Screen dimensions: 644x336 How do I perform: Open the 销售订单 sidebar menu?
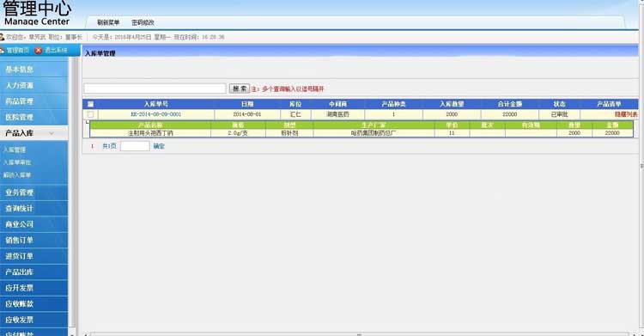coord(34,240)
